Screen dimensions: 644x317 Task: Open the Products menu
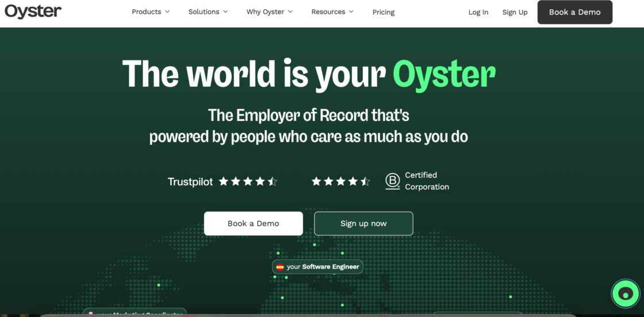(x=150, y=12)
